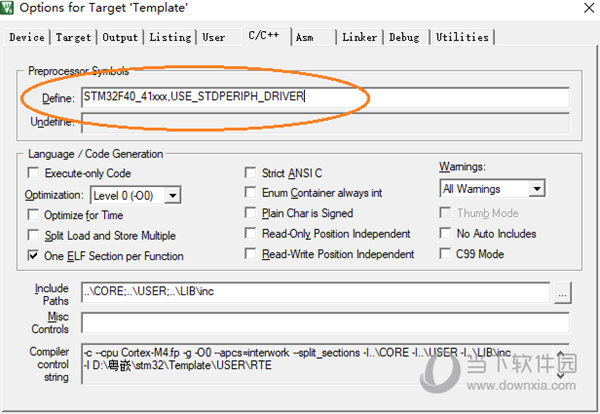Open the Warnings dropdown
Screen dimensions: 600x414
537,189
